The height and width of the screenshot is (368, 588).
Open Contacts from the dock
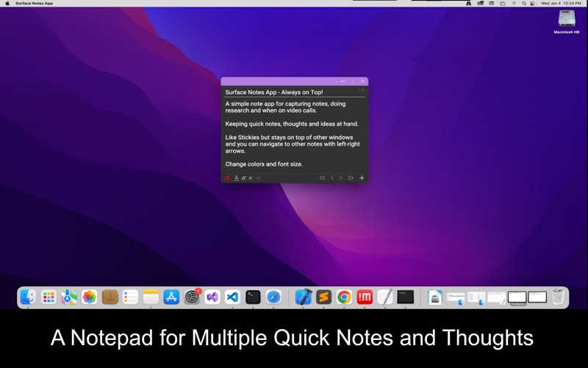pos(110,297)
